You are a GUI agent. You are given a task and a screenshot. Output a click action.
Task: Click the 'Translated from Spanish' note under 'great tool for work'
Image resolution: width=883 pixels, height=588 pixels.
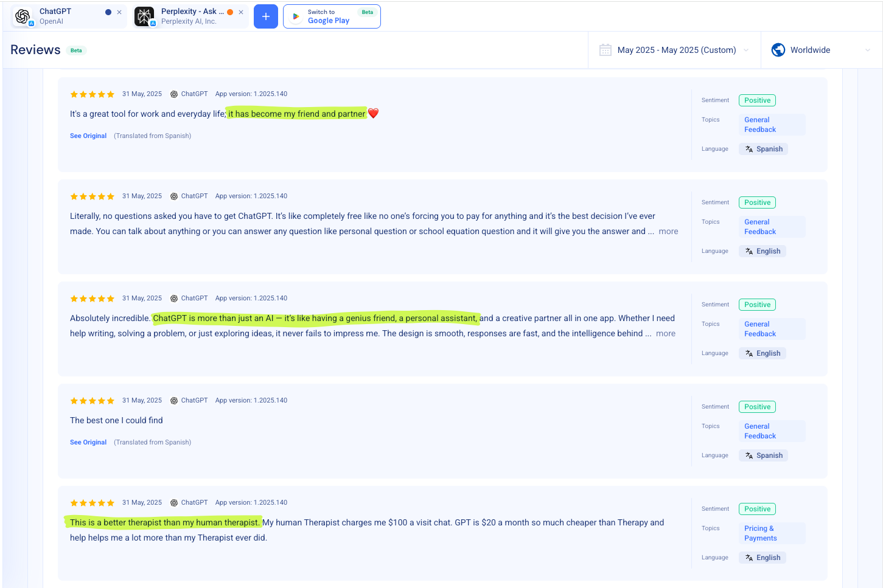click(x=152, y=136)
